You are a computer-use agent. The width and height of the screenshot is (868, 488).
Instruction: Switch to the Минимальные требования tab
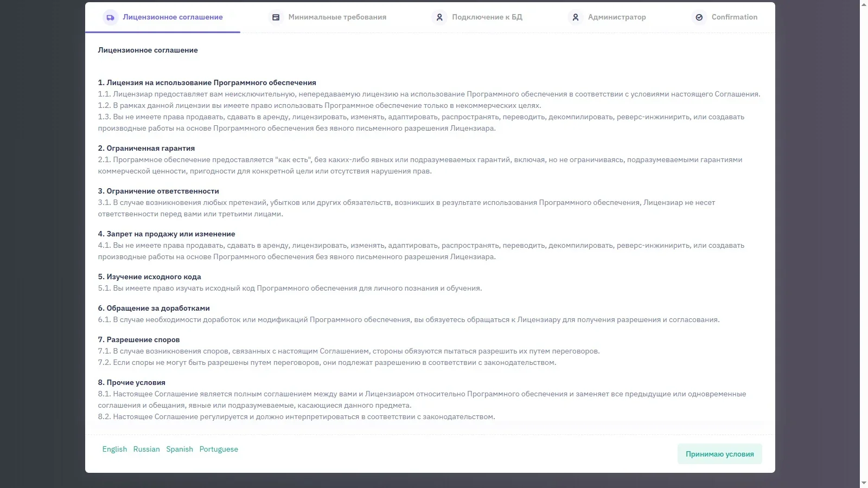tap(328, 17)
